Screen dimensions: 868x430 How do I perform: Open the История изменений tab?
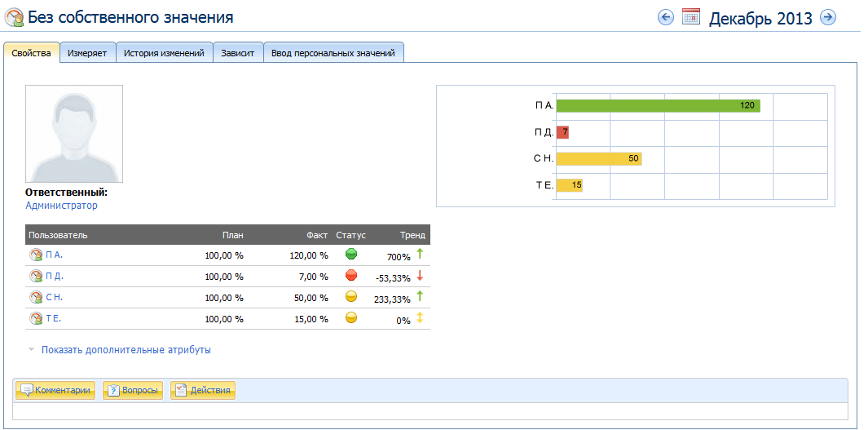tap(164, 53)
